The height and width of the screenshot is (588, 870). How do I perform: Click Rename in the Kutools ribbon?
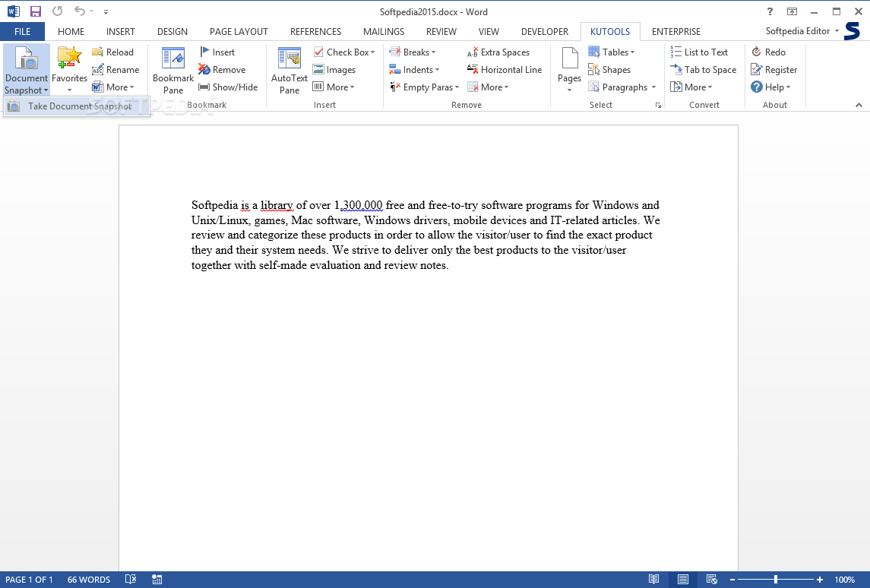pyautogui.click(x=115, y=70)
